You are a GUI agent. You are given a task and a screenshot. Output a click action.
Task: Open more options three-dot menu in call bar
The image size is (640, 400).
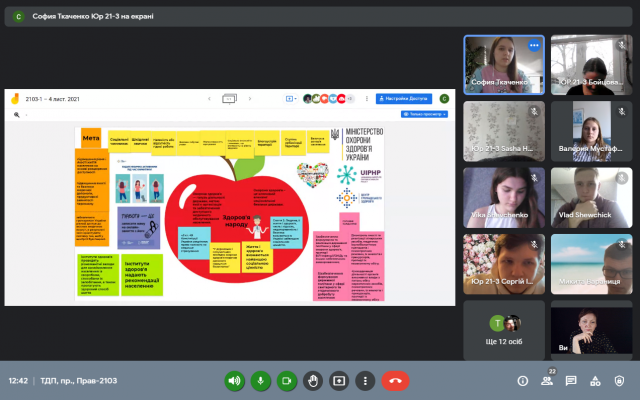[365, 381]
